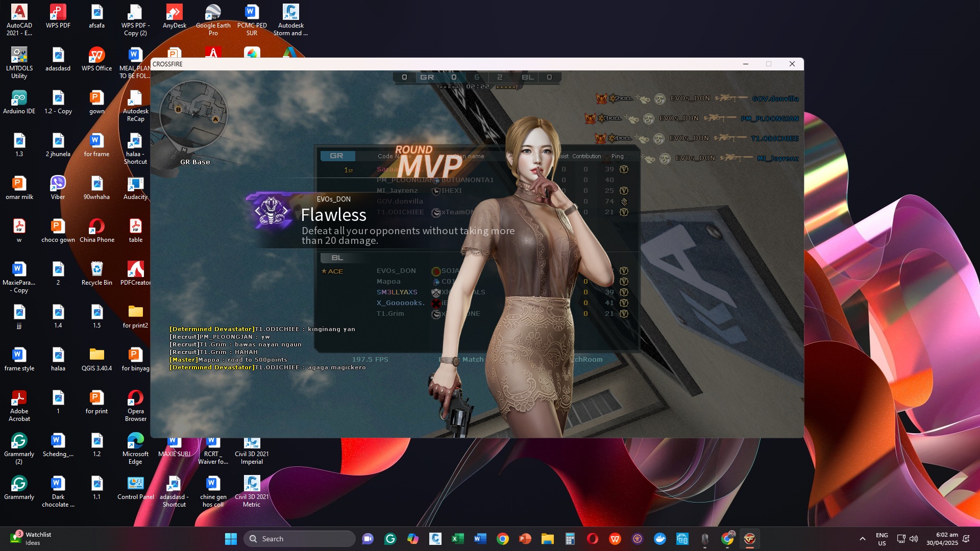980x551 pixels.
Task: Open the Grammarly (2) desktop icon
Action: point(19,448)
